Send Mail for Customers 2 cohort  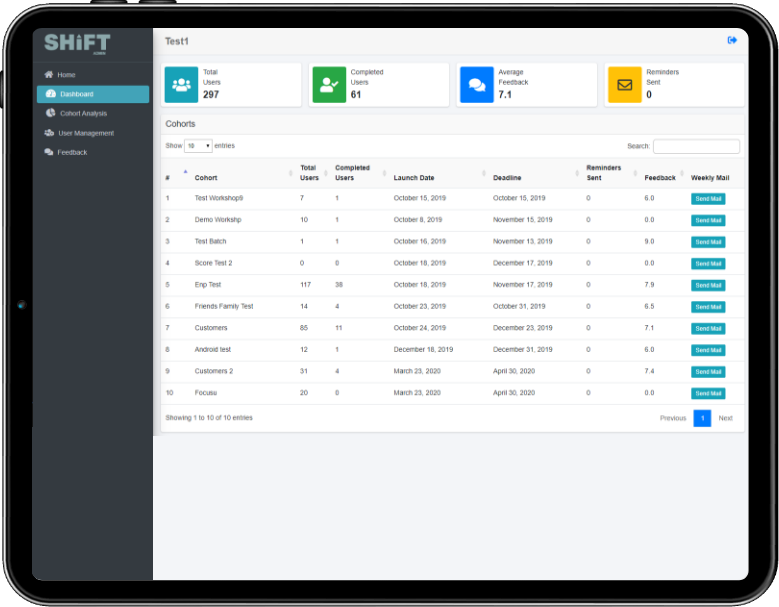tap(708, 372)
